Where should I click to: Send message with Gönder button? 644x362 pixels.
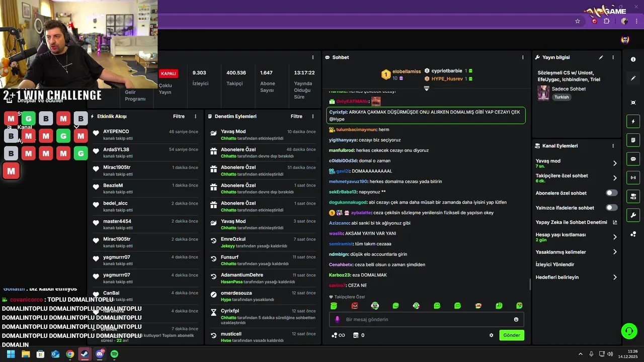512,335
